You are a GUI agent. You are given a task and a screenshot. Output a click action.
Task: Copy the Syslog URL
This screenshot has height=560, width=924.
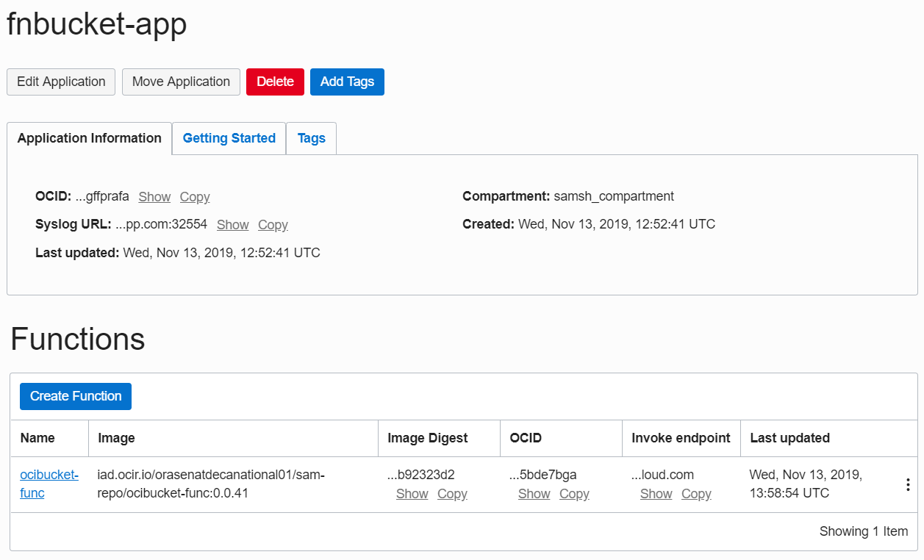[x=273, y=225]
